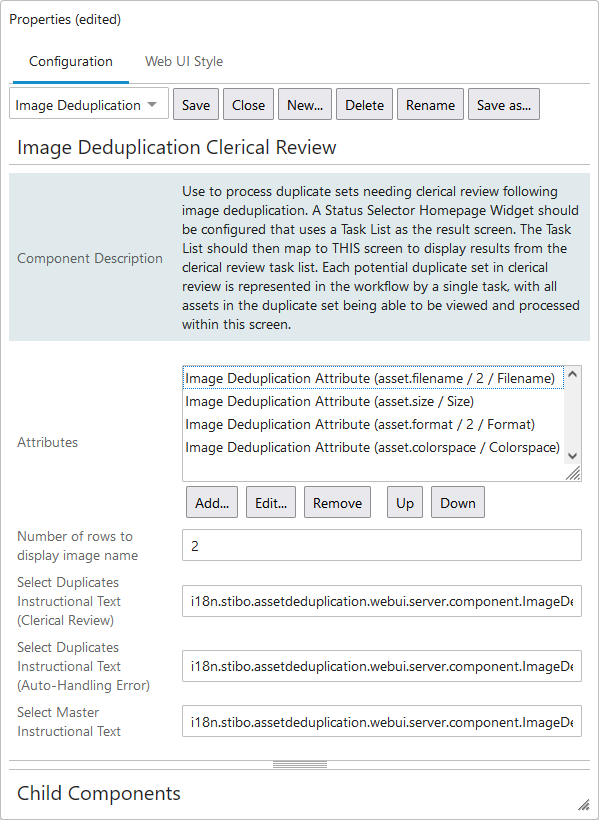Click the Save button
Screen dimensions: 599x820
click(196, 105)
